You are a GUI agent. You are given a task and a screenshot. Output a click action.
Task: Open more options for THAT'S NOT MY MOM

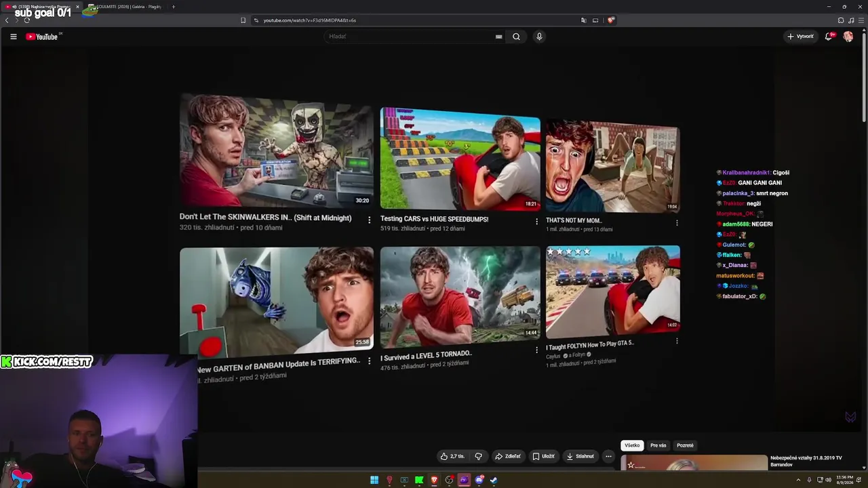pyautogui.click(x=676, y=222)
